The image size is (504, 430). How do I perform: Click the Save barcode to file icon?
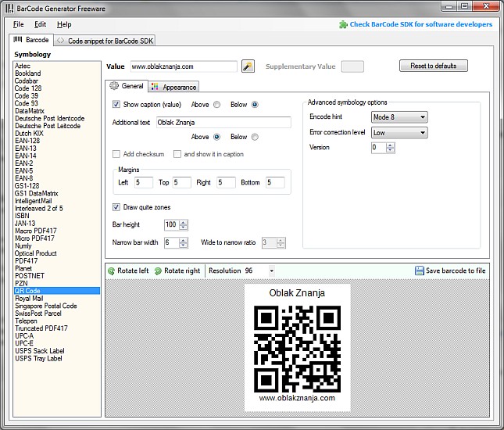[420, 271]
